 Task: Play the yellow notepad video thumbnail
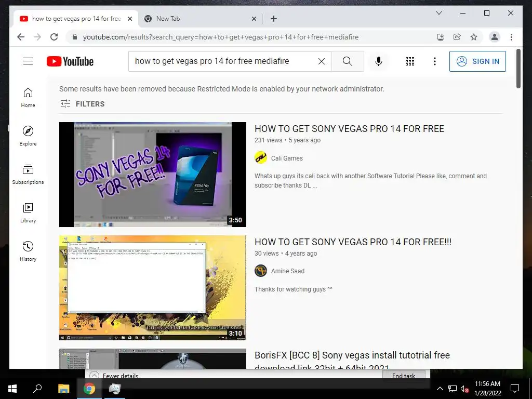pyautogui.click(x=153, y=288)
